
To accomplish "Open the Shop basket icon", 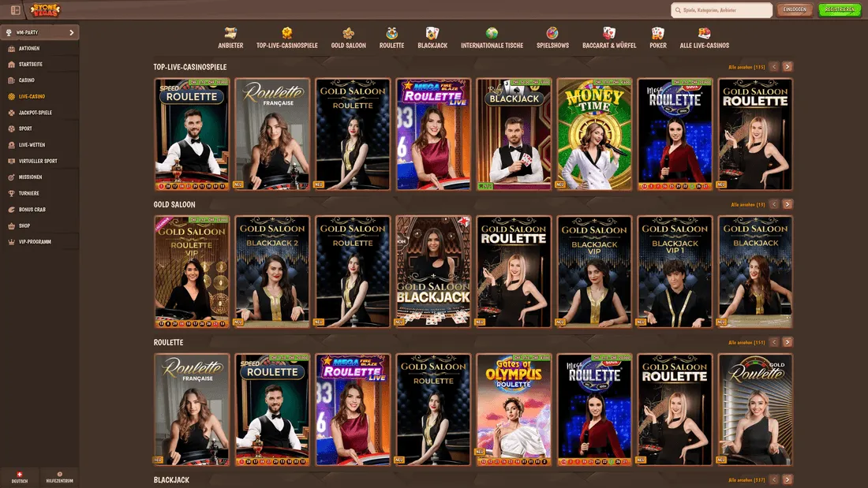I will point(11,225).
